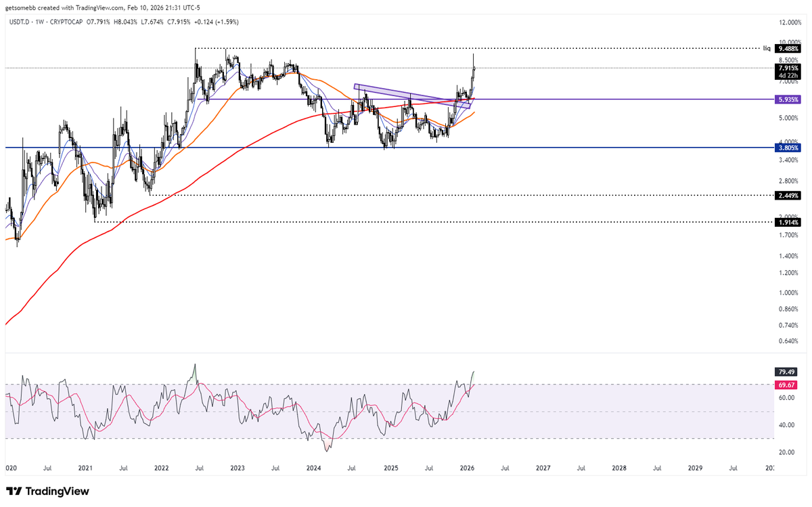Click the 2029 time axis label
This screenshot has width=812, height=507.
point(696,468)
